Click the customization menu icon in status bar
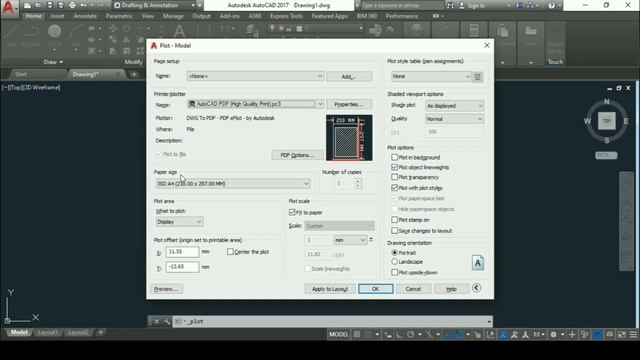Viewport: 640px width, 360px height. [x=633, y=334]
